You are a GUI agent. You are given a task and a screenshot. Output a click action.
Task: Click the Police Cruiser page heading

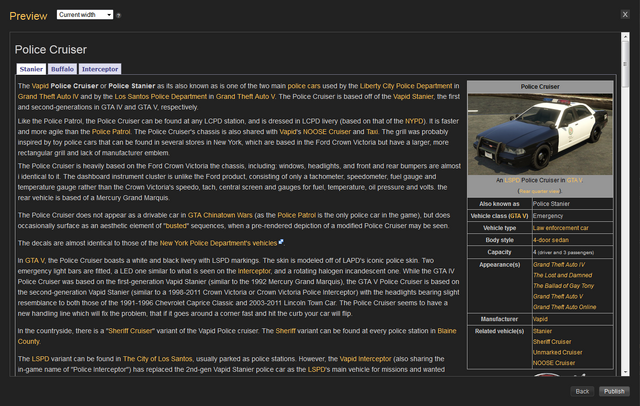(51, 50)
